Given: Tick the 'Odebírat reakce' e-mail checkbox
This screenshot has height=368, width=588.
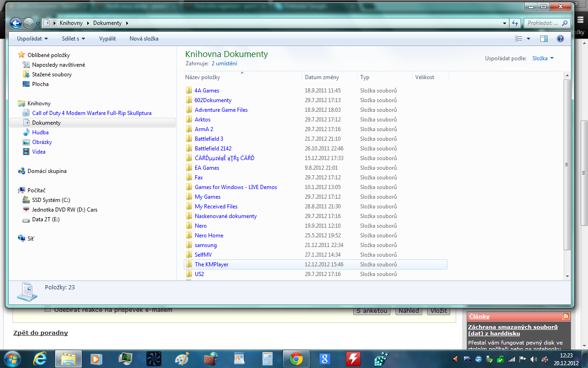Looking at the screenshot, I should click(x=47, y=310).
